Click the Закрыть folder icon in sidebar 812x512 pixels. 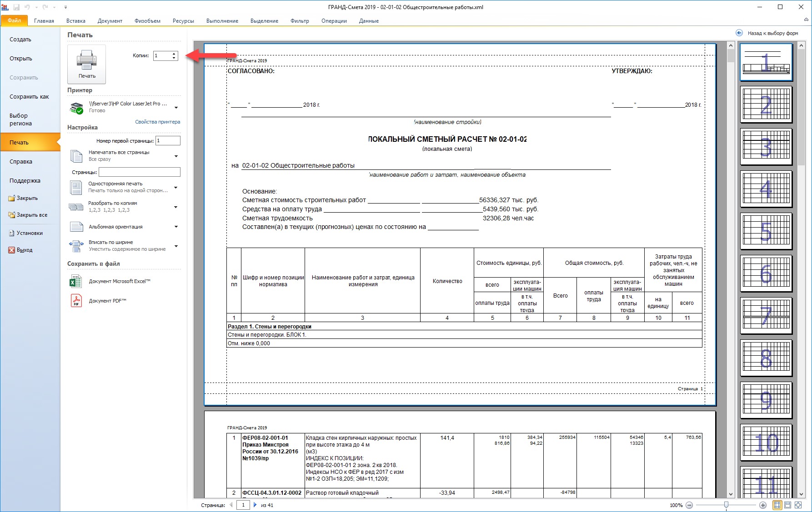11,198
